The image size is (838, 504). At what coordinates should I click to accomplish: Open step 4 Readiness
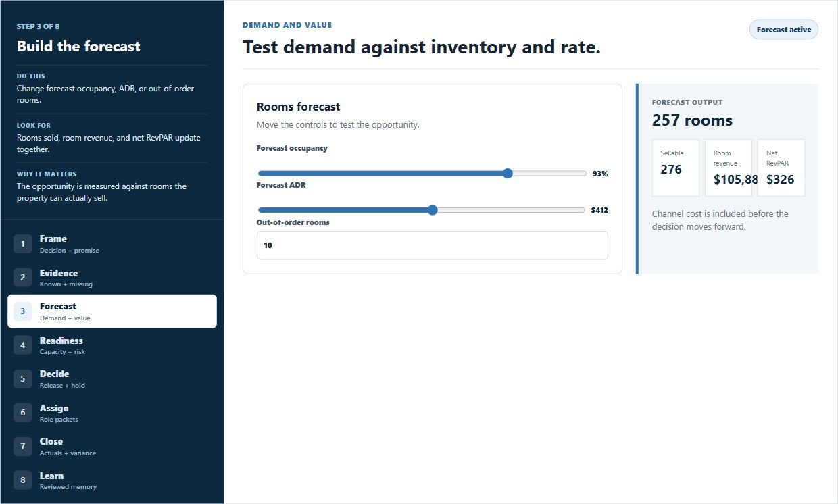pyautogui.click(x=112, y=345)
